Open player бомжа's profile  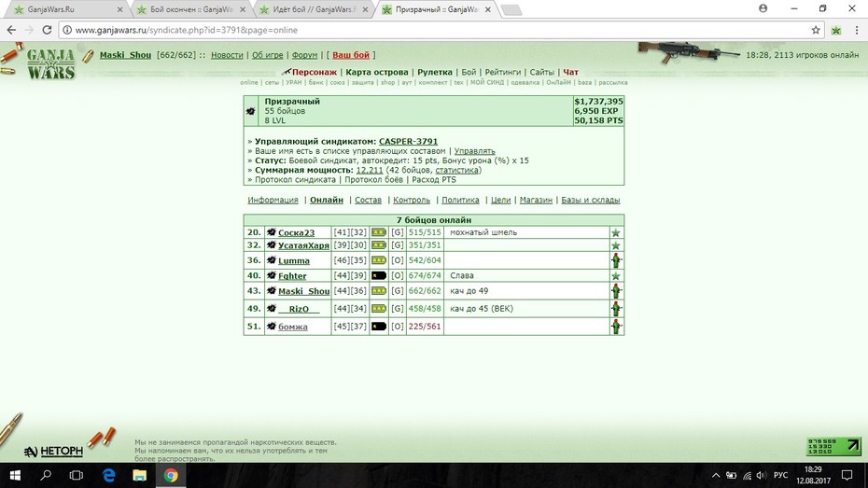tap(293, 327)
